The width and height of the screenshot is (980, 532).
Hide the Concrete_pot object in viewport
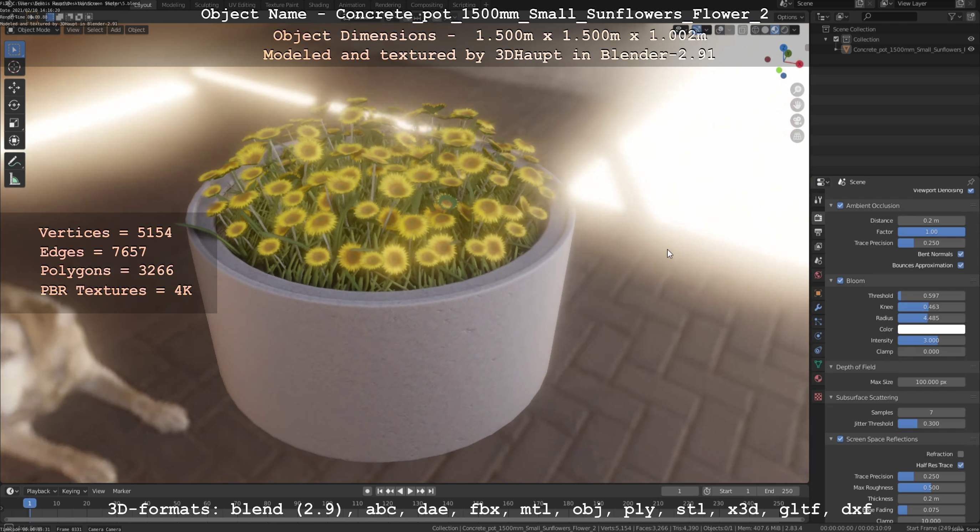[971, 49]
